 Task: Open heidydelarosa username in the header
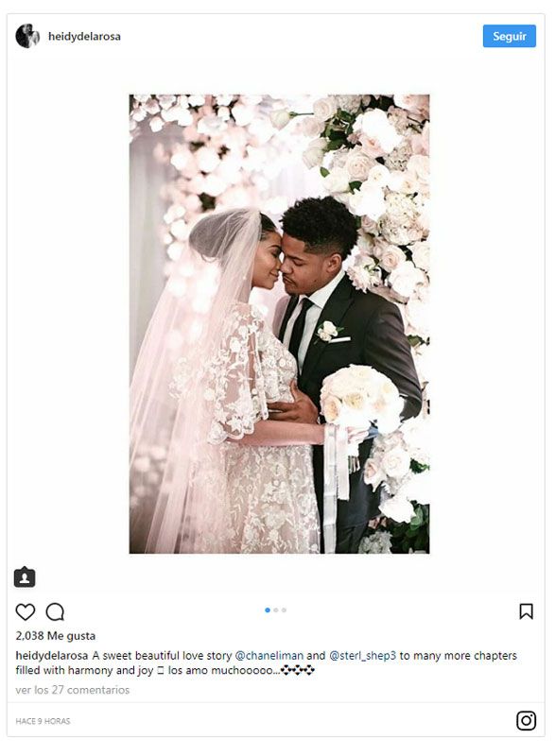coord(84,36)
